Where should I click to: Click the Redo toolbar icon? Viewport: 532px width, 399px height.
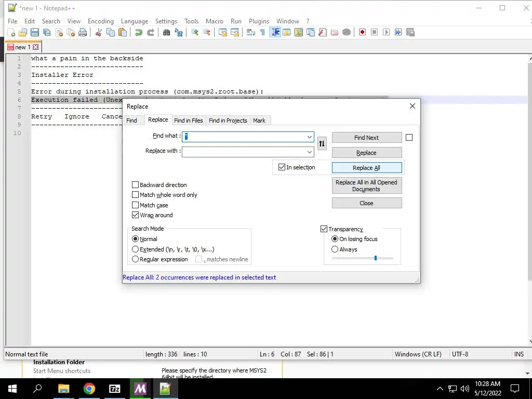[150, 32]
